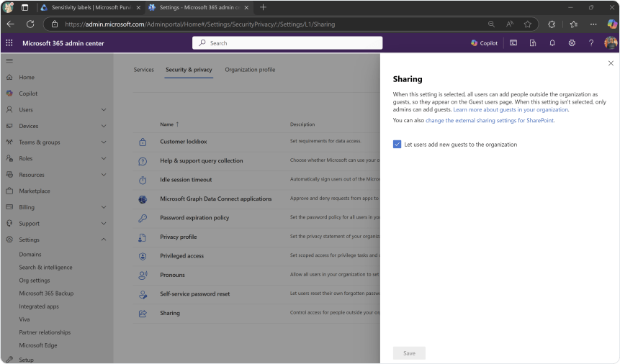The width and height of the screenshot is (620, 364).
Task: Switch to Sensitivity labels browser tab
Action: point(91,7)
